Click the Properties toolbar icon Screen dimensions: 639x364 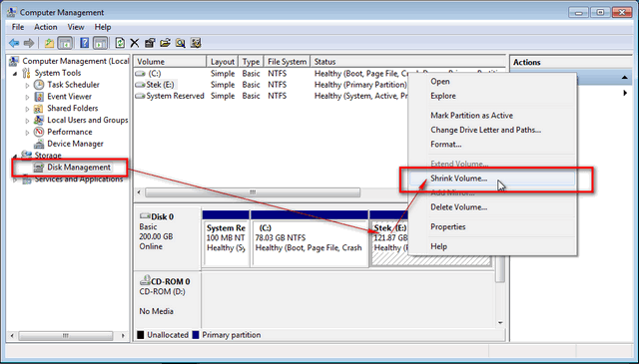pyautogui.click(x=150, y=43)
